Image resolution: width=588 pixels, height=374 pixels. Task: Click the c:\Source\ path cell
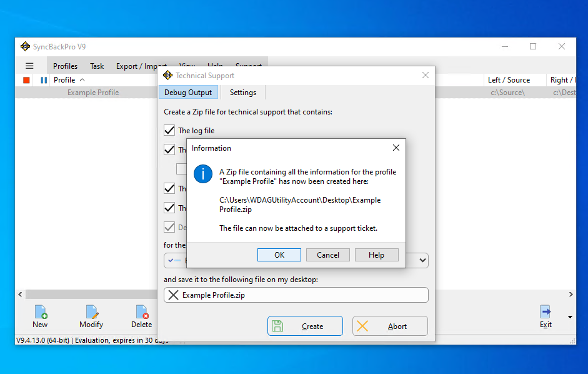[507, 93]
